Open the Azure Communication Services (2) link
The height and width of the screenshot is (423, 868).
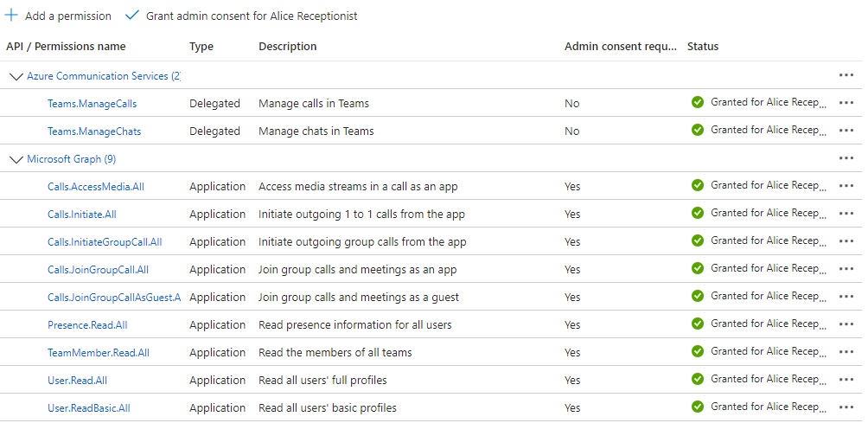pyautogui.click(x=104, y=76)
